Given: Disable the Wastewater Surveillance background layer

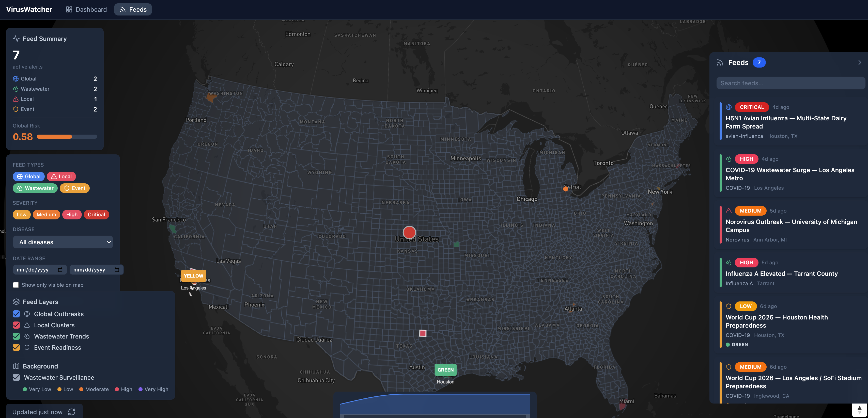Looking at the screenshot, I should 16,377.
